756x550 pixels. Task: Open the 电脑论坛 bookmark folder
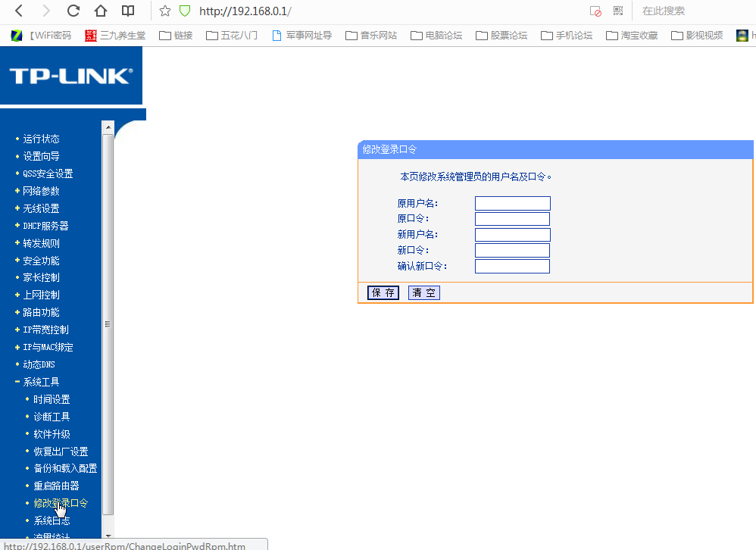point(436,35)
